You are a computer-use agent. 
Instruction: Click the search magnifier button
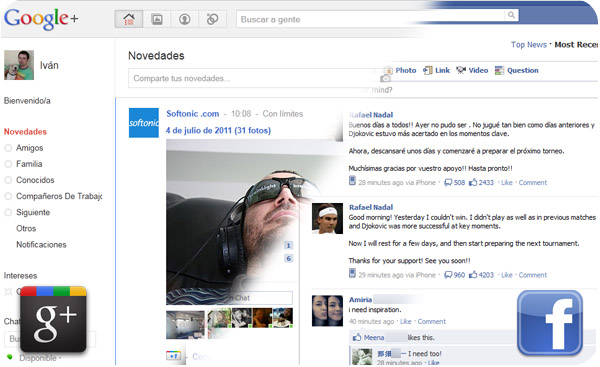click(511, 15)
